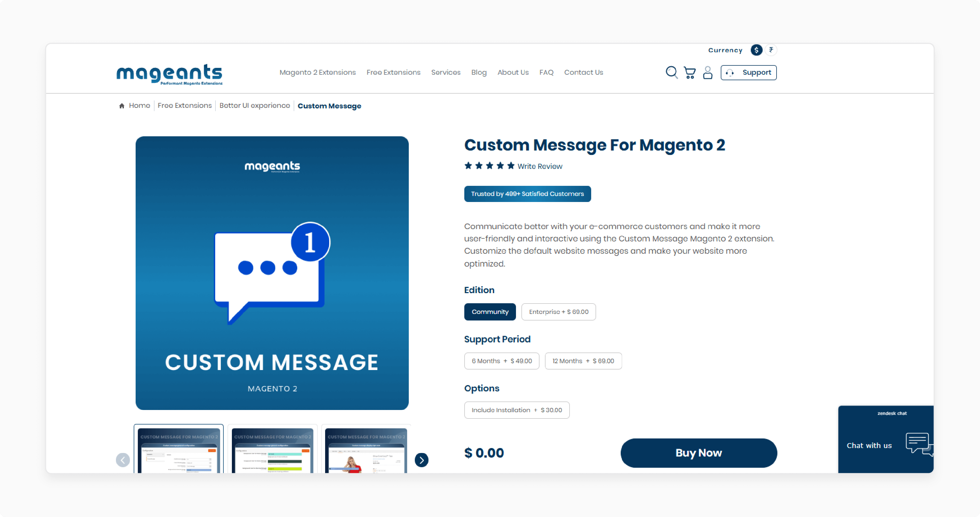Viewport: 980px width, 517px height.
Task: Open the search magnifier icon
Action: (x=672, y=72)
